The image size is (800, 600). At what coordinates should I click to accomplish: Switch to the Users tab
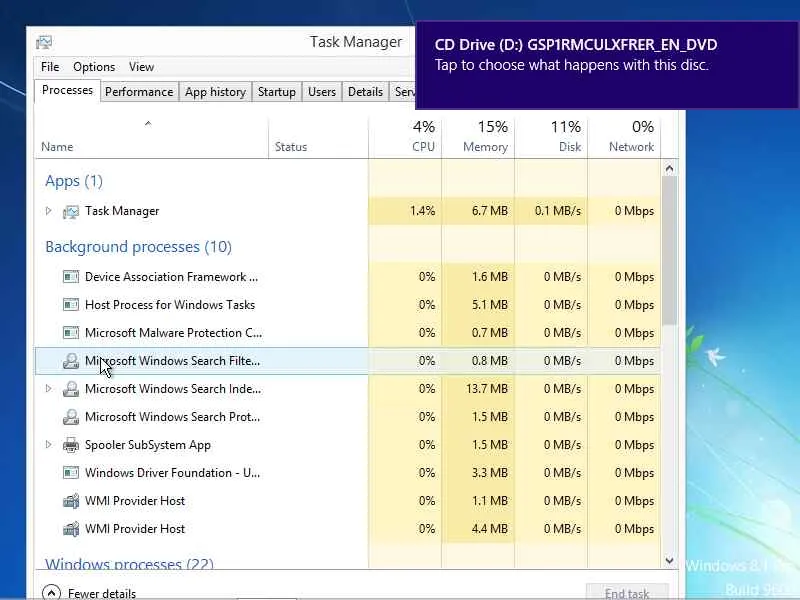[x=322, y=92]
